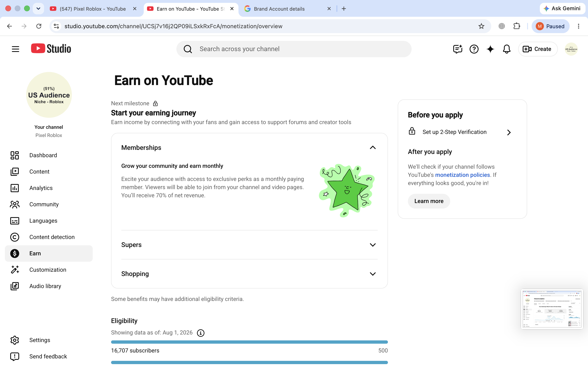This screenshot has height=368, width=588.
Task: Expand the Supers section
Action: 372,245
